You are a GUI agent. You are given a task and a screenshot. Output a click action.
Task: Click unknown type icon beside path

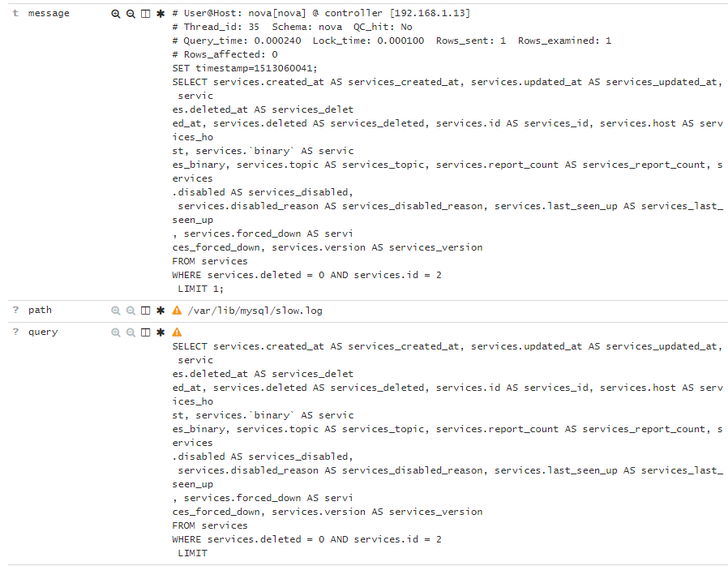15,311
